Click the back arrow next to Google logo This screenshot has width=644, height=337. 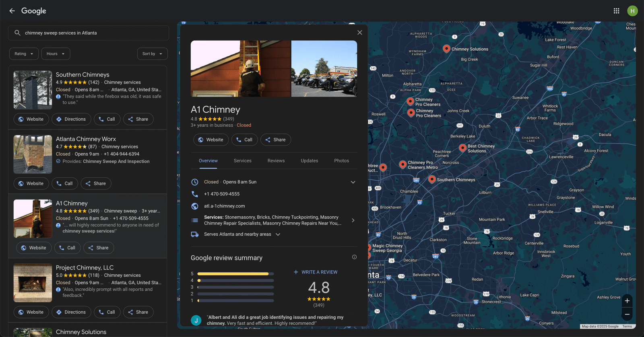pyautogui.click(x=12, y=11)
